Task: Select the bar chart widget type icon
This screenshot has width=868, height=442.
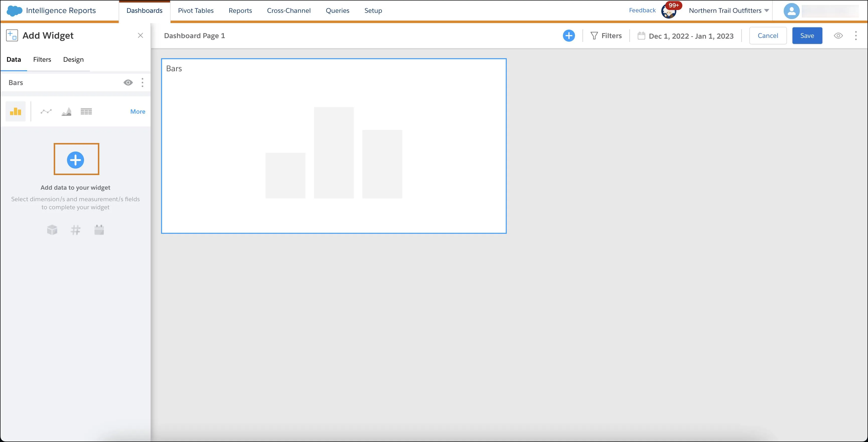Action: (x=15, y=111)
